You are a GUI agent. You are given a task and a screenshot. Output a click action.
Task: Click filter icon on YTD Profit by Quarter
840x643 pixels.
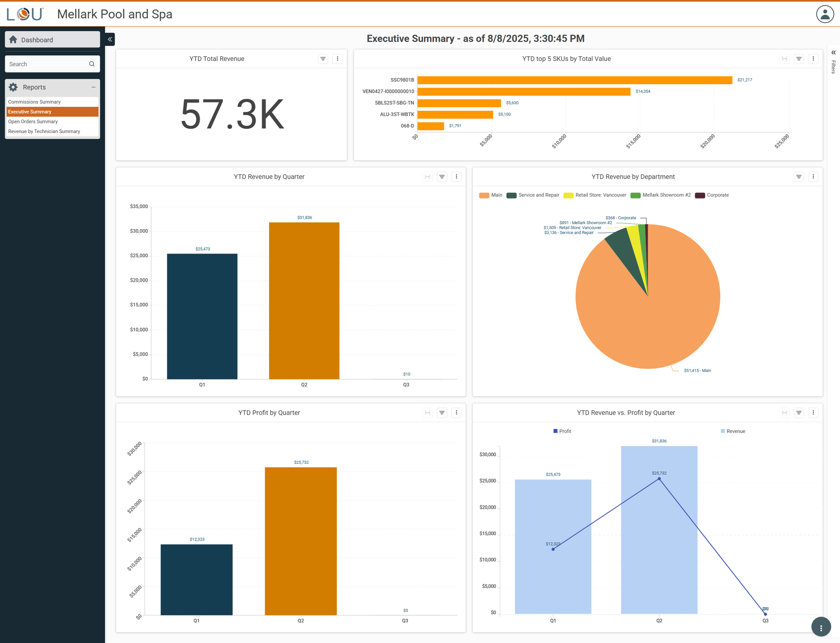[442, 413]
